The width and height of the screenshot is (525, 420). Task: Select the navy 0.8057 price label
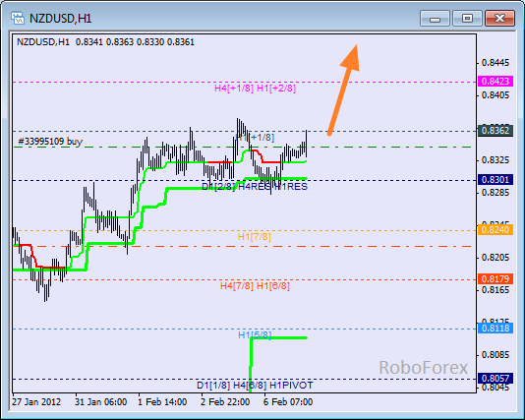496,378
